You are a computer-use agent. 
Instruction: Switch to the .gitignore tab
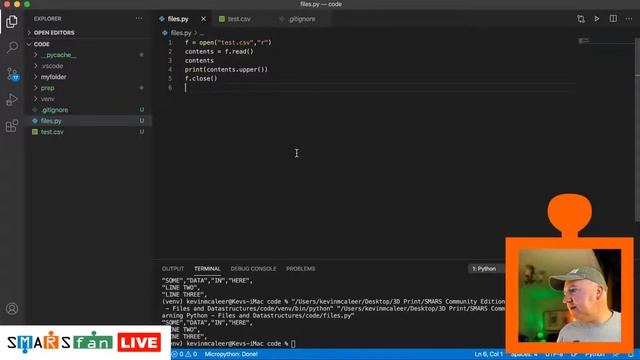[x=302, y=19]
